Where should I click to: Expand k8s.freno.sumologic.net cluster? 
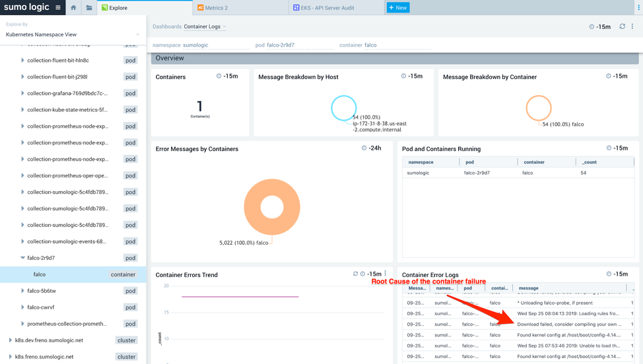[11, 357]
